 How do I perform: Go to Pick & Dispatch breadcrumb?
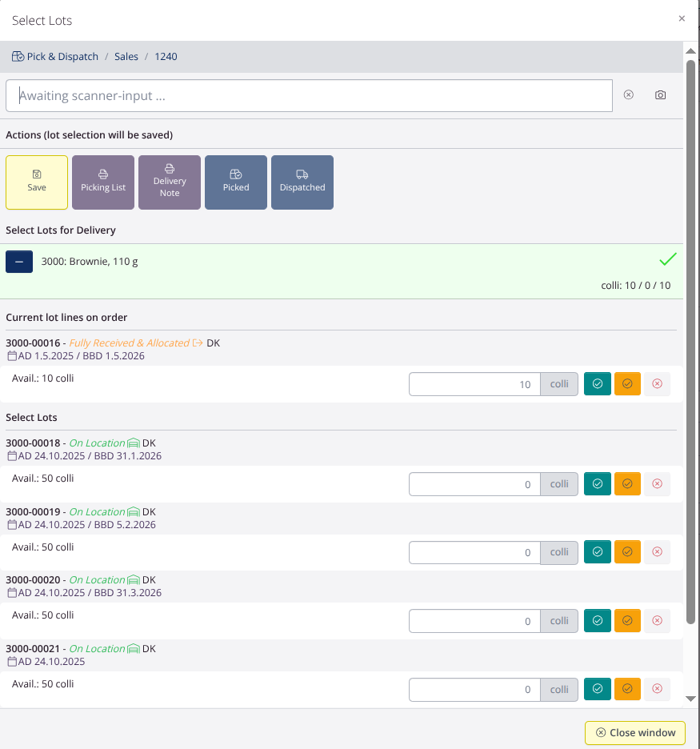[62, 57]
